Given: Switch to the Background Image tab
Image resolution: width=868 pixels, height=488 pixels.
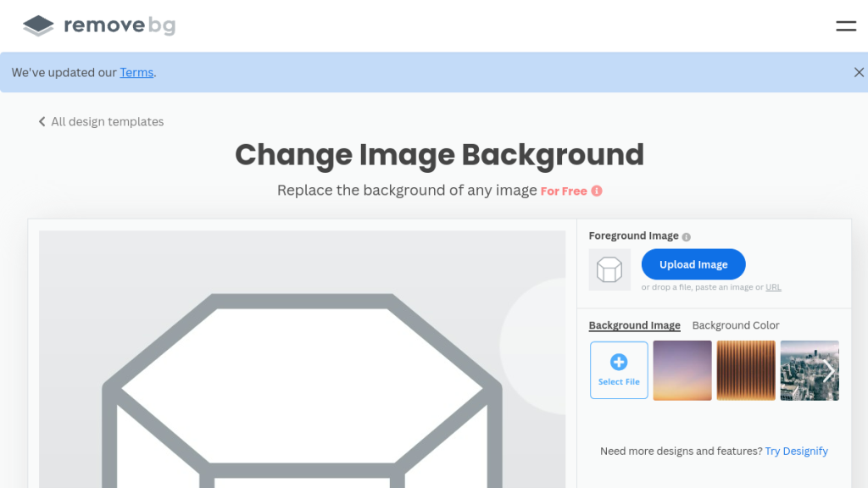Looking at the screenshot, I should 634,325.
